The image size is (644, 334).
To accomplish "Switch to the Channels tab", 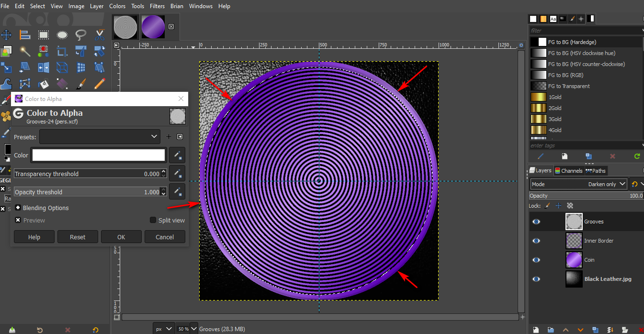I will click(x=569, y=170).
